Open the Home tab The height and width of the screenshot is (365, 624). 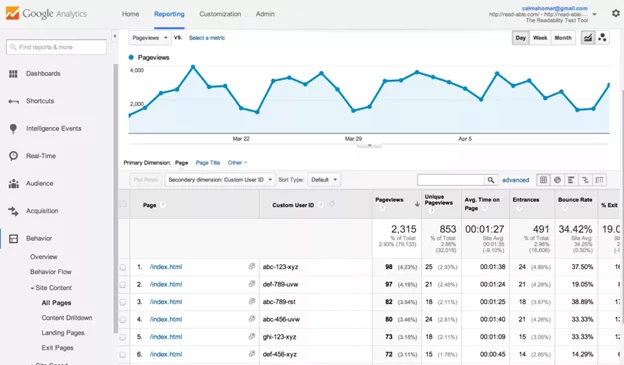[x=131, y=14]
